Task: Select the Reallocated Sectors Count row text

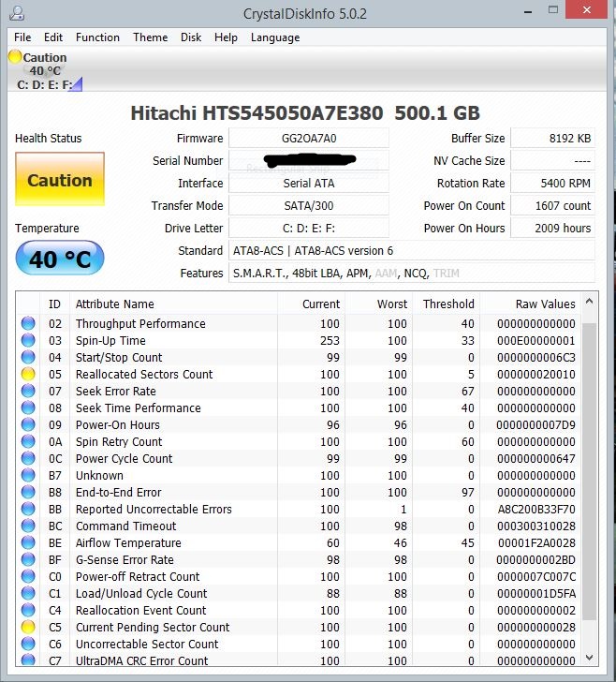Action: pyautogui.click(x=144, y=374)
